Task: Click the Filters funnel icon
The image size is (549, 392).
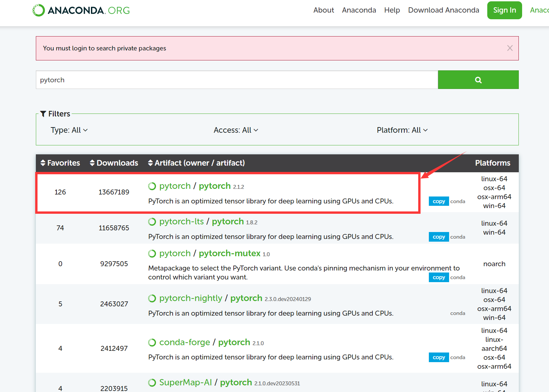Action: [x=43, y=114]
